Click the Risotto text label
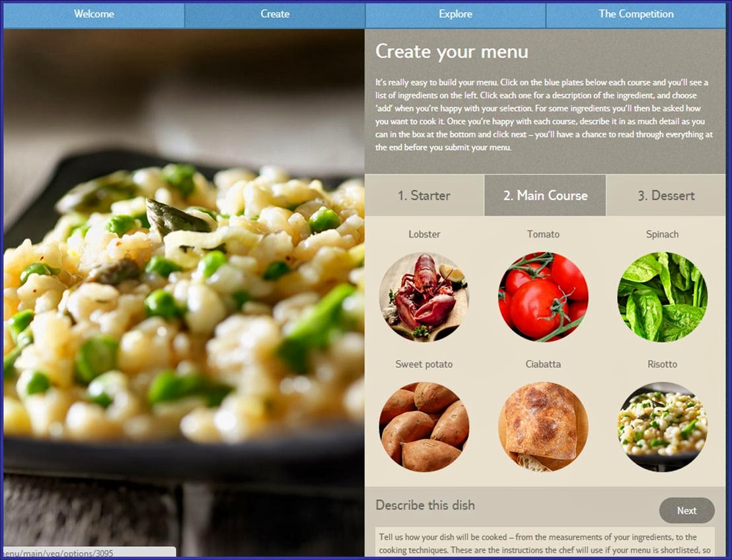The image size is (732, 560). coord(662,364)
